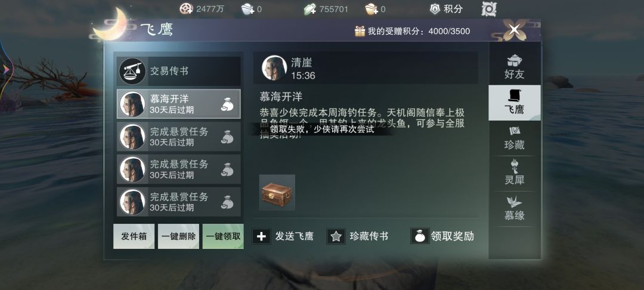
Task: Select the 慕缘 tab
Action: coord(514,208)
